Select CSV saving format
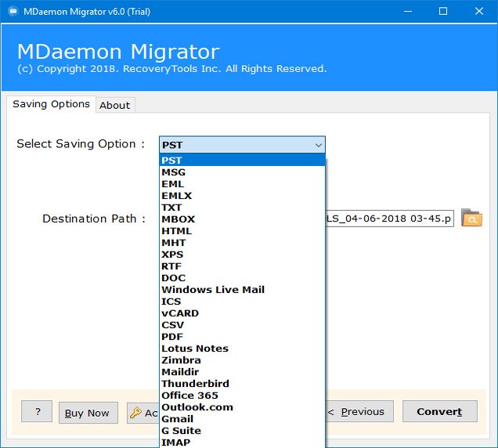The height and width of the screenshot is (448, 498). coord(242,325)
